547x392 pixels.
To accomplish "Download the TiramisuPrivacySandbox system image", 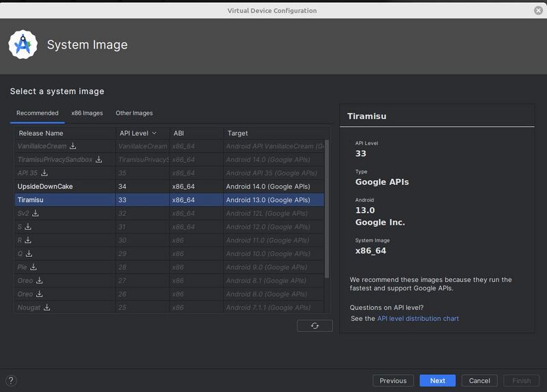I will click(99, 159).
